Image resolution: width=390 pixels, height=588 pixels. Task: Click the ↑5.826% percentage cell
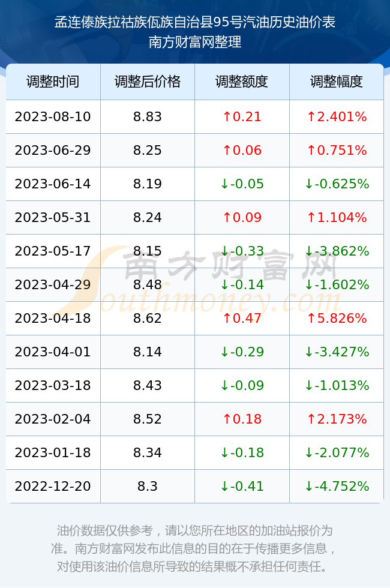[337, 318]
